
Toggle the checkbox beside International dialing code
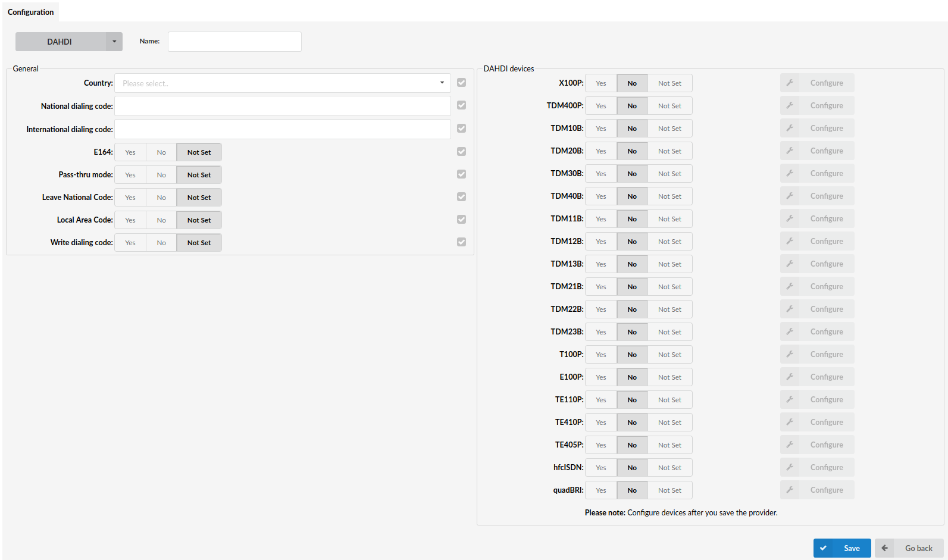[461, 129]
